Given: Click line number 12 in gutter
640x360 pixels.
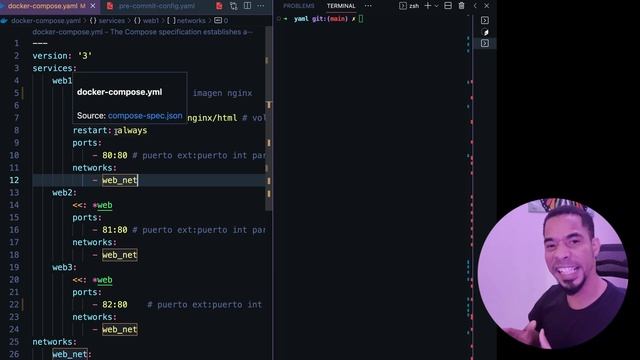Looking at the screenshot, I should (14, 180).
